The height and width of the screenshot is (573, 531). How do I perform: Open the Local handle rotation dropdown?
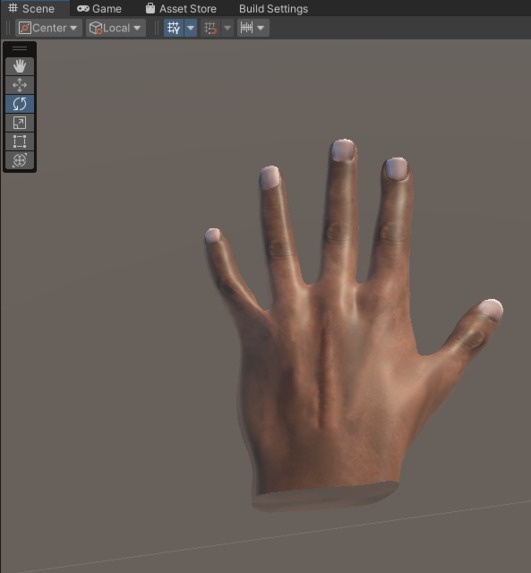tap(115, 28)
